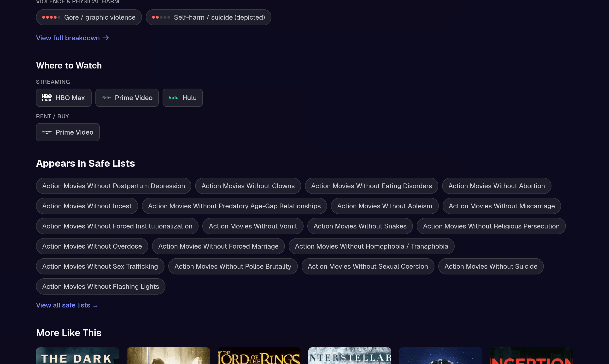Click the Hulu streaming icon

coord(174,98)
